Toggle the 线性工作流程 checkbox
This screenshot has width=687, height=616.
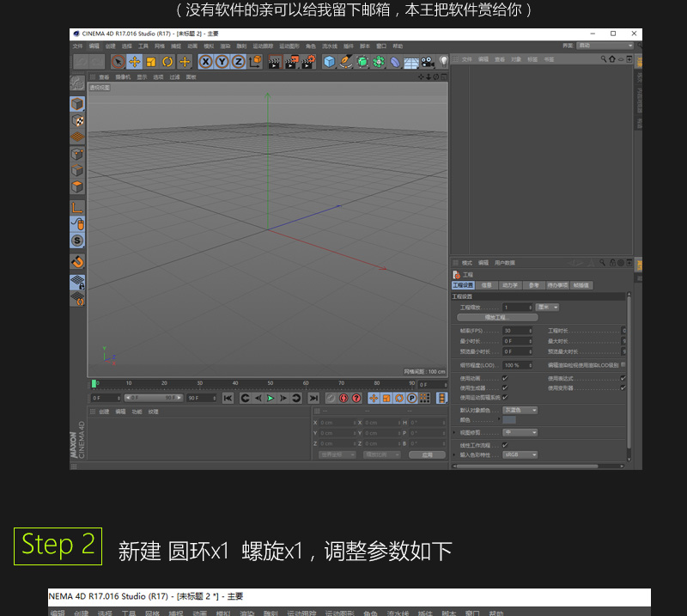coord(505,445)
